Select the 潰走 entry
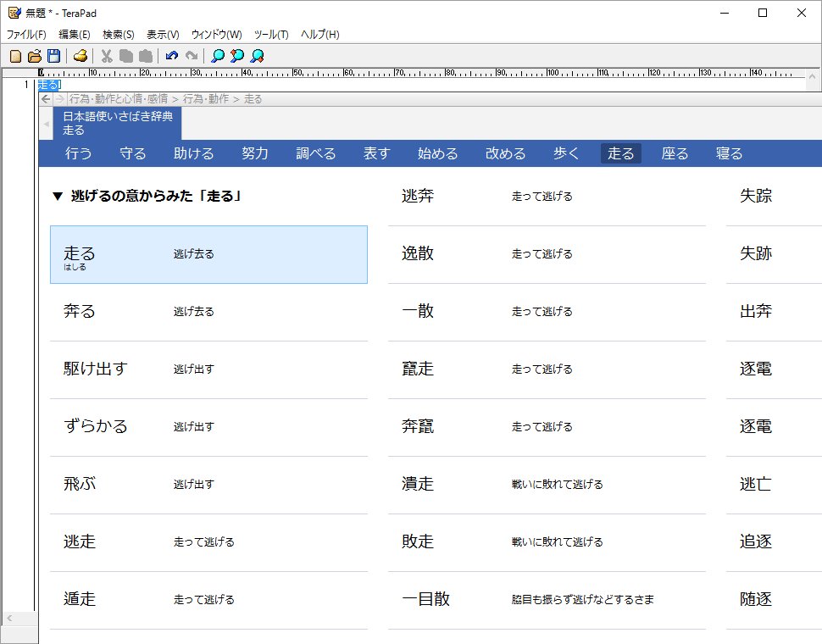This screenshot has height=644, width=822. (547, 486)
